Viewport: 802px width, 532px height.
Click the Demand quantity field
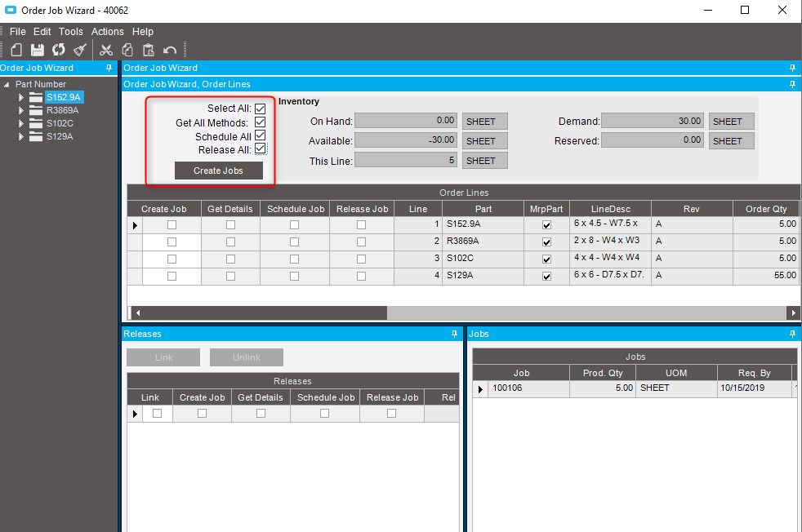coord(653,121)
